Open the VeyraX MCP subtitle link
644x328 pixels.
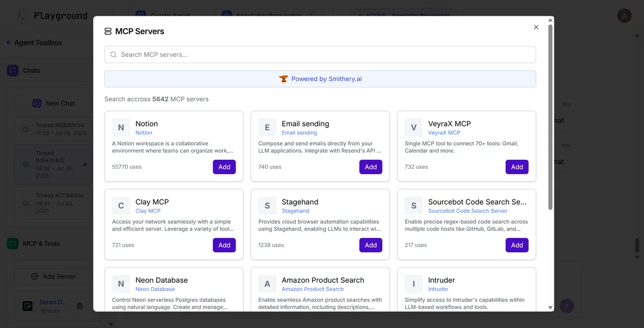444,133
